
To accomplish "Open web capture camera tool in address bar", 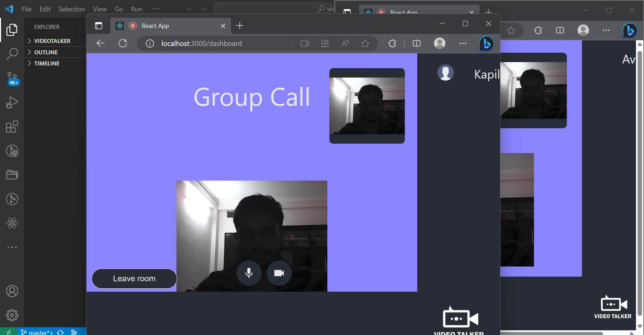I will tap(305, 43).
